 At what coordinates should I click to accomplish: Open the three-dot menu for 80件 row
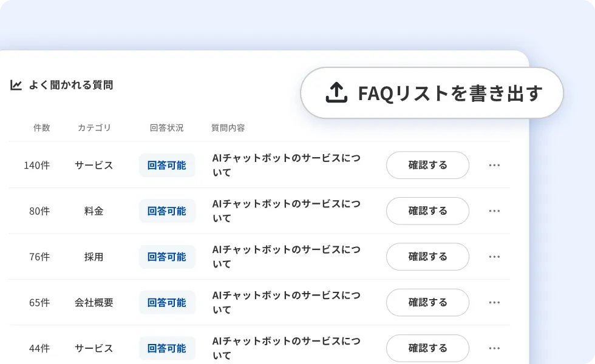(x=494, y=211)
